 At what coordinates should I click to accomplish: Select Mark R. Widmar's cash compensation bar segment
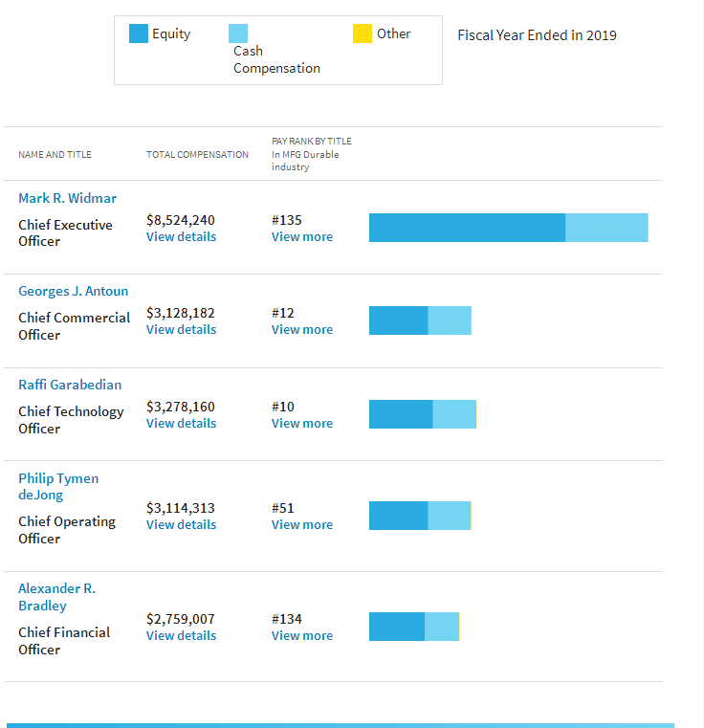(606, 228)
